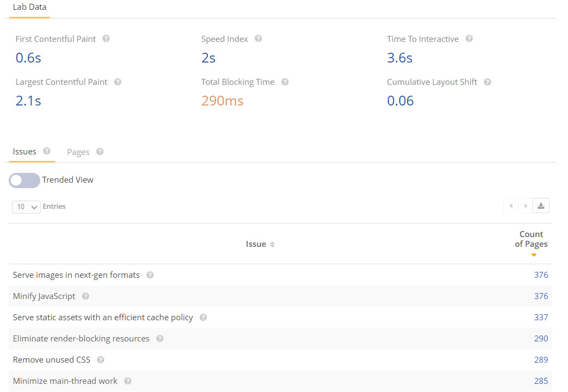This screenshot has height=392, width=568.
Task: Click help icon next to First Contentful Paint
Action: [x=106, y=39]
